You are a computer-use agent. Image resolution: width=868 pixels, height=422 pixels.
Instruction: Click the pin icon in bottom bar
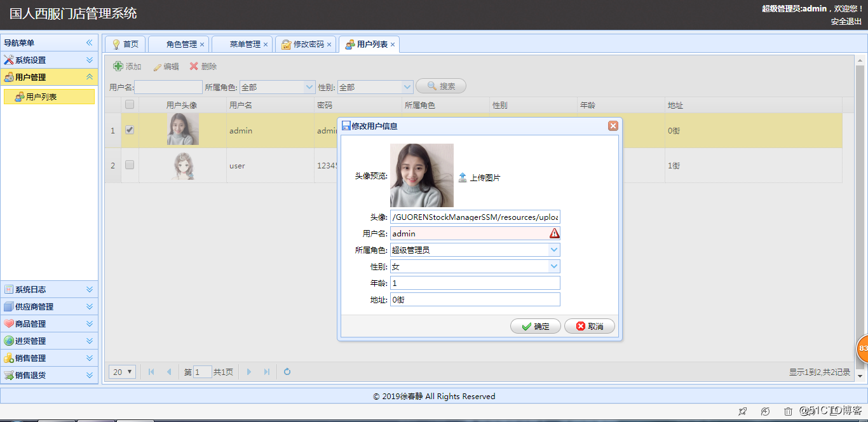(x=742, y=411)
